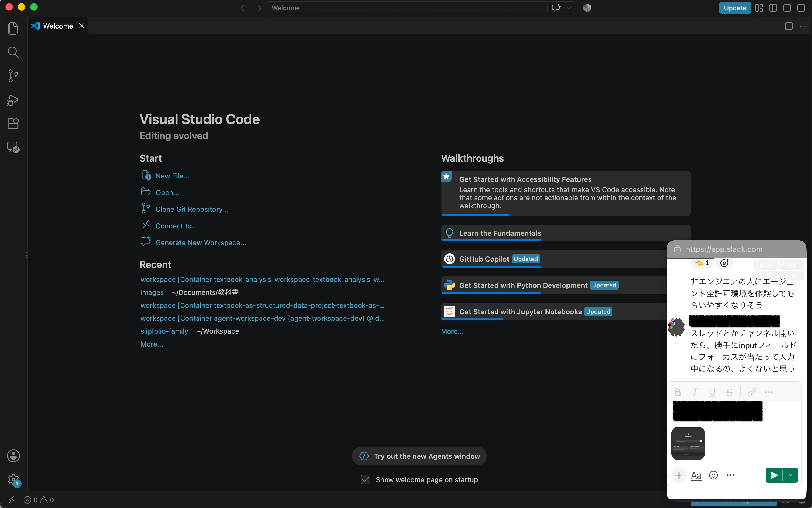Screen dimensions: 812x508
Task: Open the Source Control view
Action: tap(13, 76)
